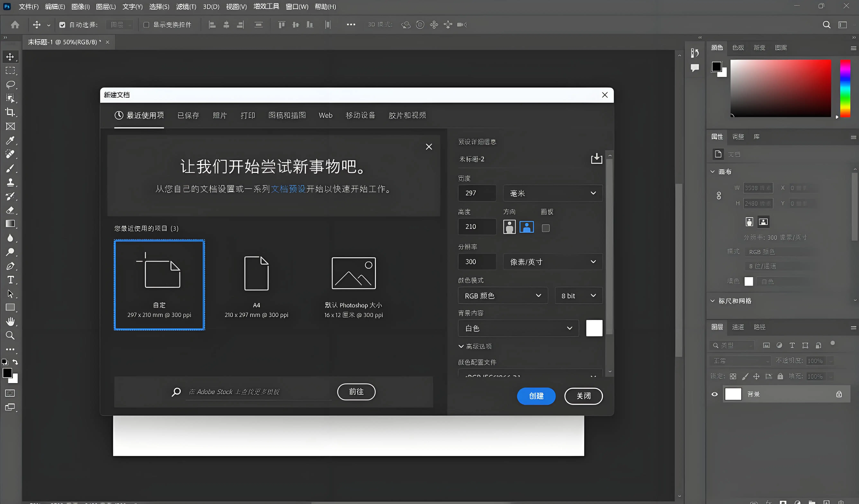The width and height of the screenshot is (859, 504).
Task: Click the 前往 button
Action: [x=356, y=392]
